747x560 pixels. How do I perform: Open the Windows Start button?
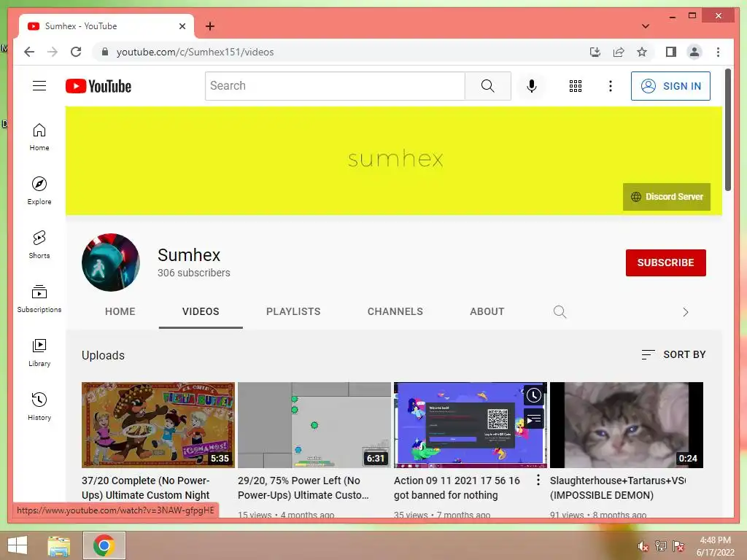pos(18,545)
